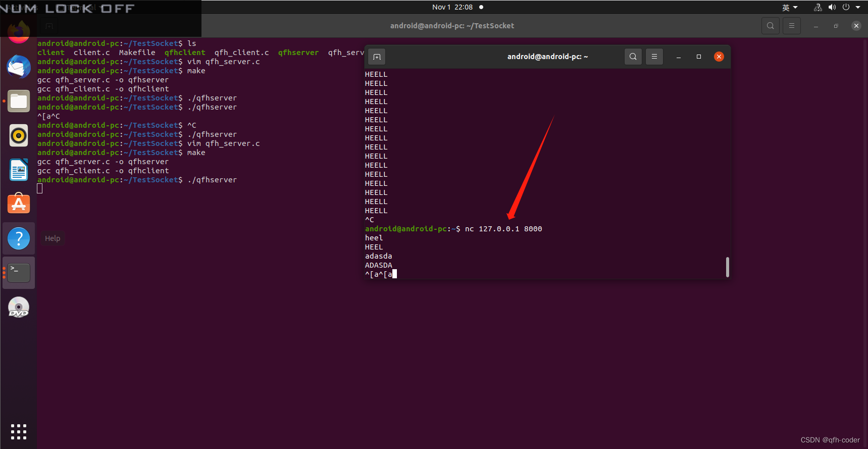The width and height of the screenshot is (868, 449).
Task: Click the qfhclient name in ls output
Action: coord(185,53)
